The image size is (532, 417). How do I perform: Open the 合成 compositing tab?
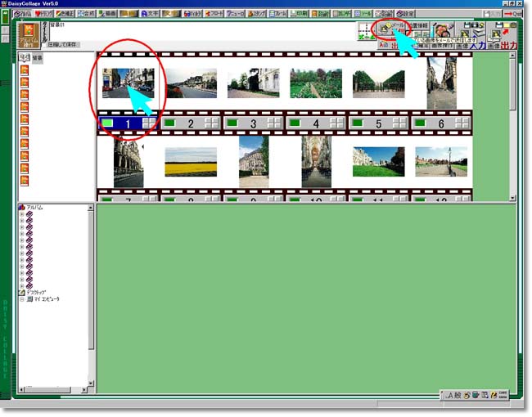point(86,14)
